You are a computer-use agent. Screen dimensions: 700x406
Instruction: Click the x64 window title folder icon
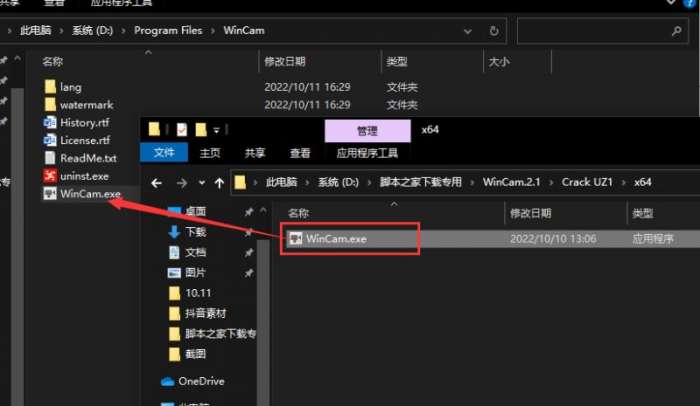[154, 129]
